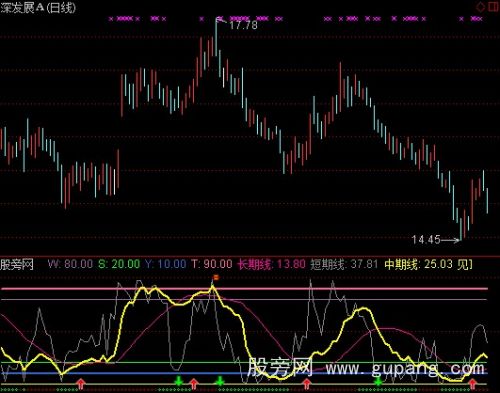500x393 pixels.
Task: Click the 股旁网 indicator name label
Action: (x=17, y=265)
